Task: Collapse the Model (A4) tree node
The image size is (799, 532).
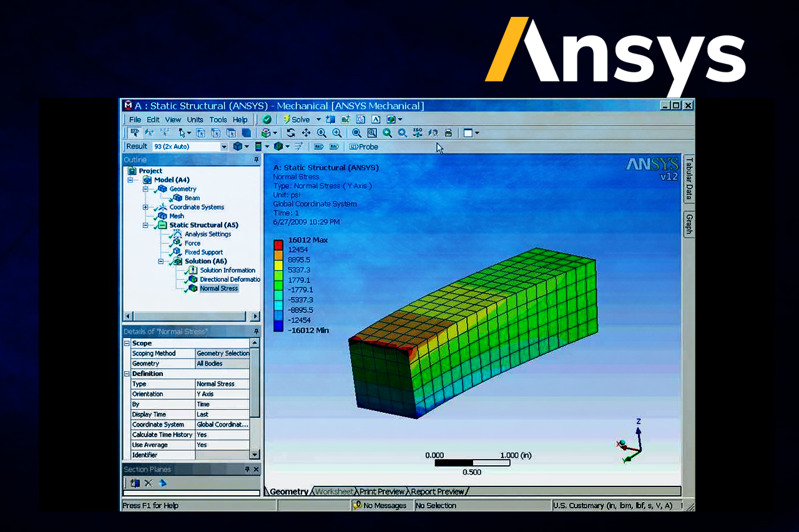Action: click(130, 180)
